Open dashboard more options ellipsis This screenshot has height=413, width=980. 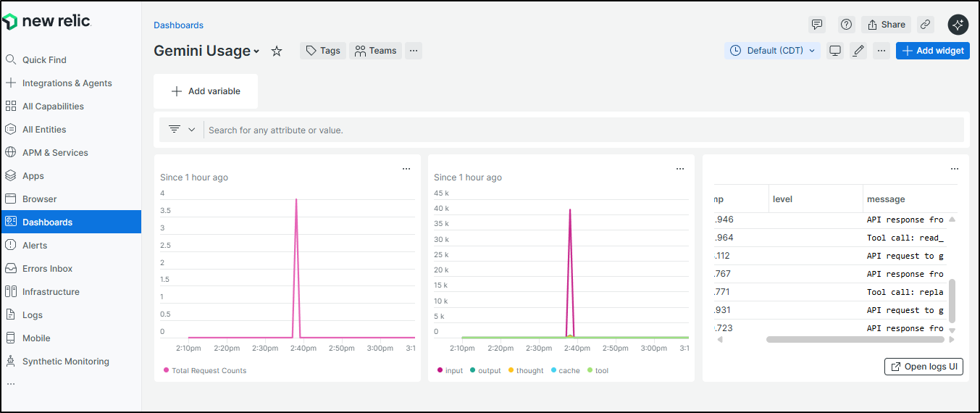[881, 51]
